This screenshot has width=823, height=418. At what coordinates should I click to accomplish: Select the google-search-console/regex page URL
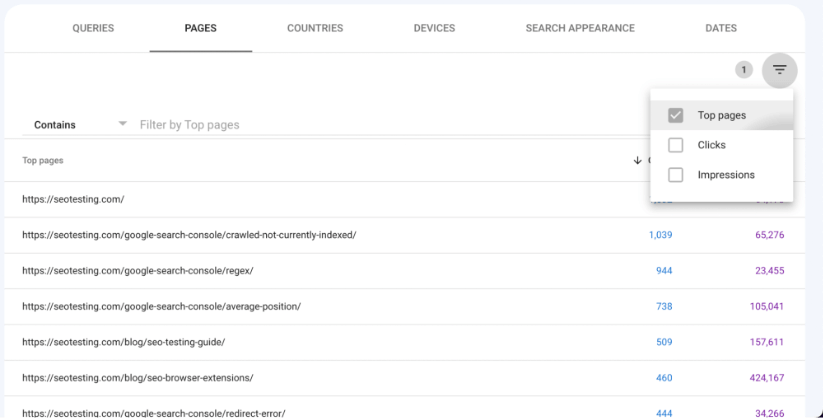pos(138,270)
